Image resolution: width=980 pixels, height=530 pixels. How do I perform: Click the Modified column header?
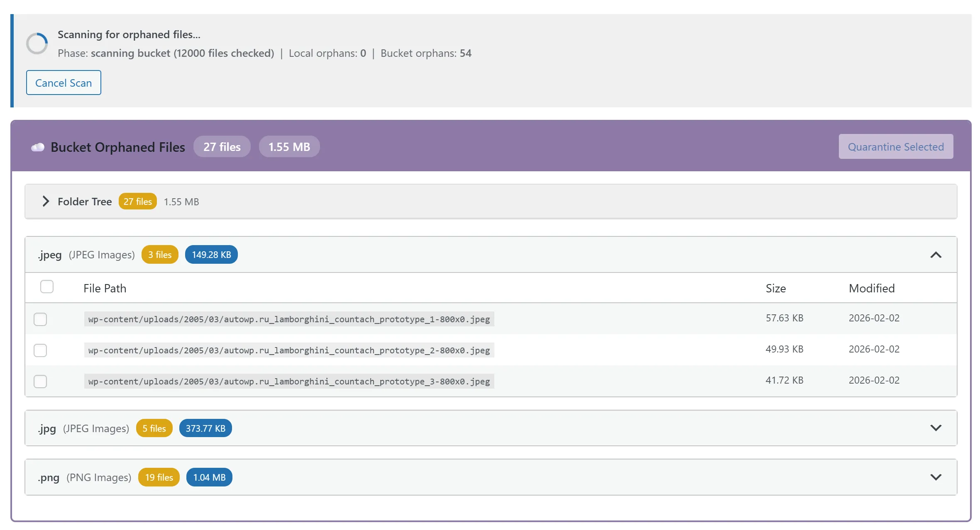pos(872,288)
